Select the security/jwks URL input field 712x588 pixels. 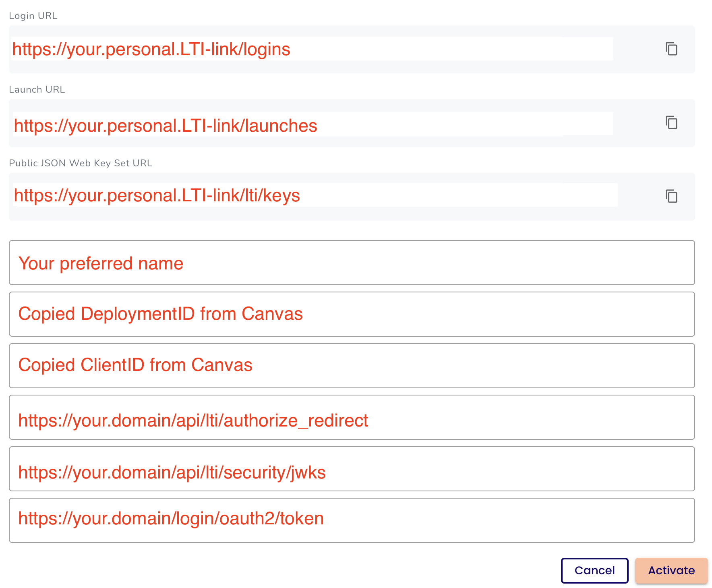pos(352,469)
